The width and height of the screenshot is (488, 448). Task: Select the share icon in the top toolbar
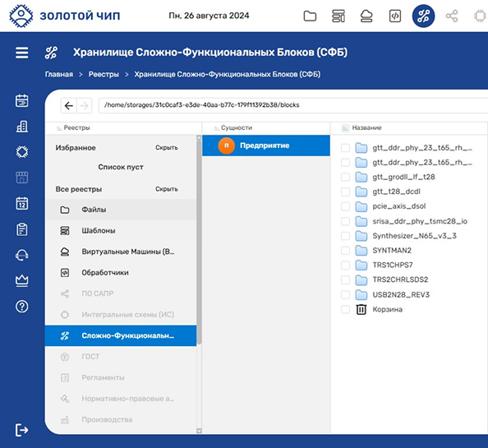(x=452, y=16)
